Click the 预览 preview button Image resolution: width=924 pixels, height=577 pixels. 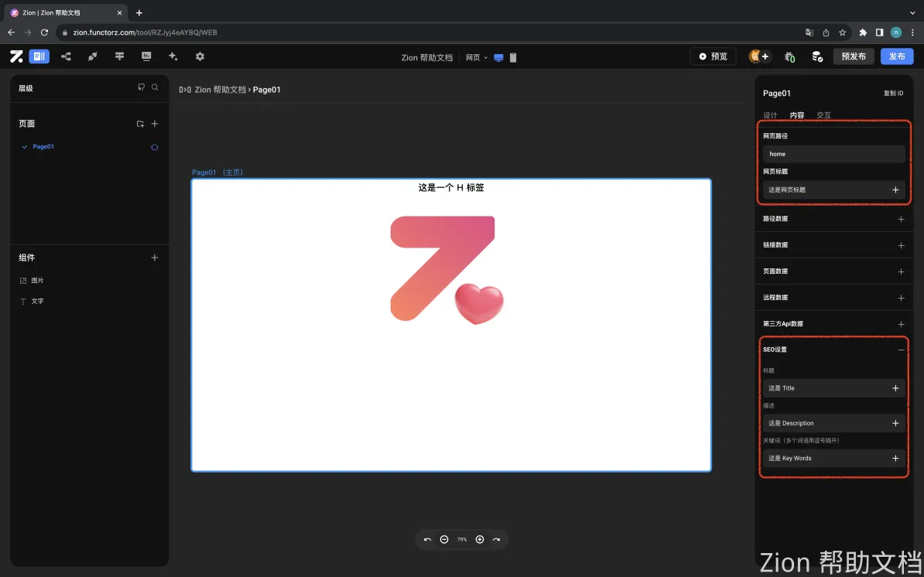click(713, 56)
